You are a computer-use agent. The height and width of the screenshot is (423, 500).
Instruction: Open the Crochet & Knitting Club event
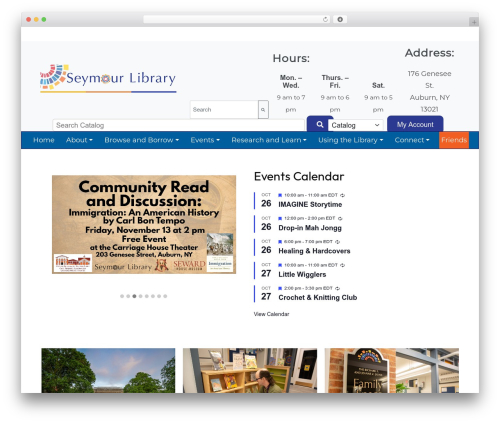318,297
